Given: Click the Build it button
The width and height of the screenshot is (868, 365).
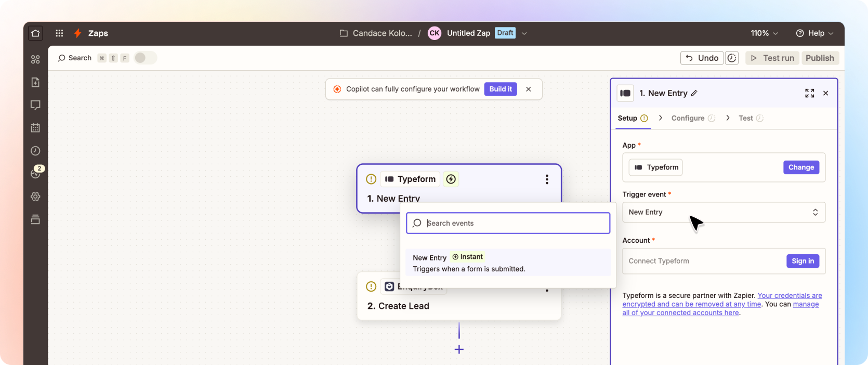Looking at the screenshot, I should [501, 89].
